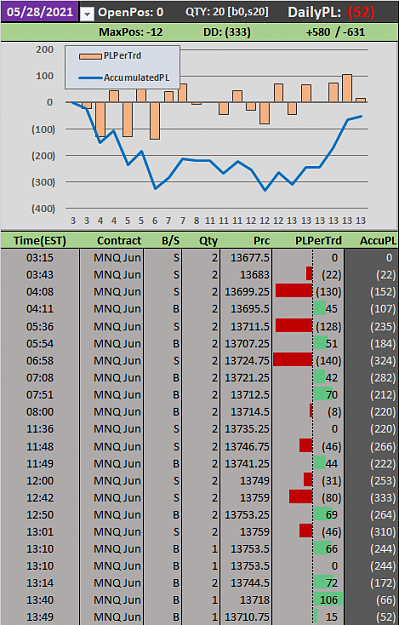Image resolution: width=399 pixels, height=625 pixels.
Task: Select the Time(EST) column header
Action: tap(40, 241)
